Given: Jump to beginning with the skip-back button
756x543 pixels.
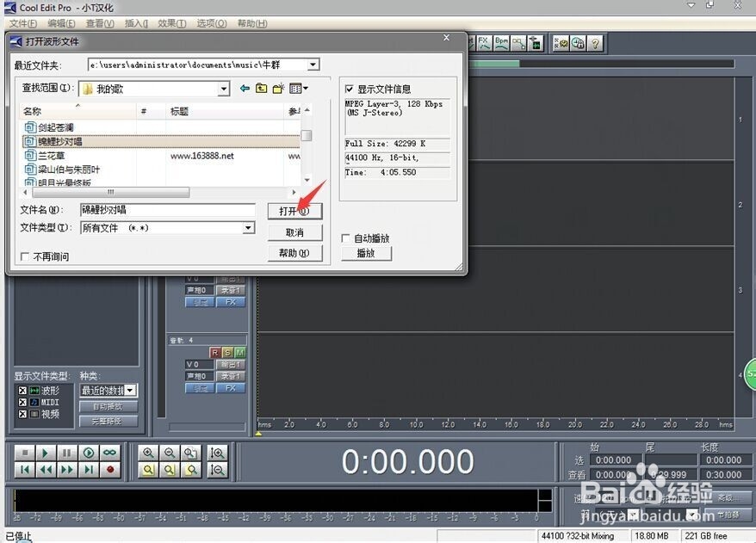Looking at the screenshot, I should pyautogui.click(x=25, y=470).
